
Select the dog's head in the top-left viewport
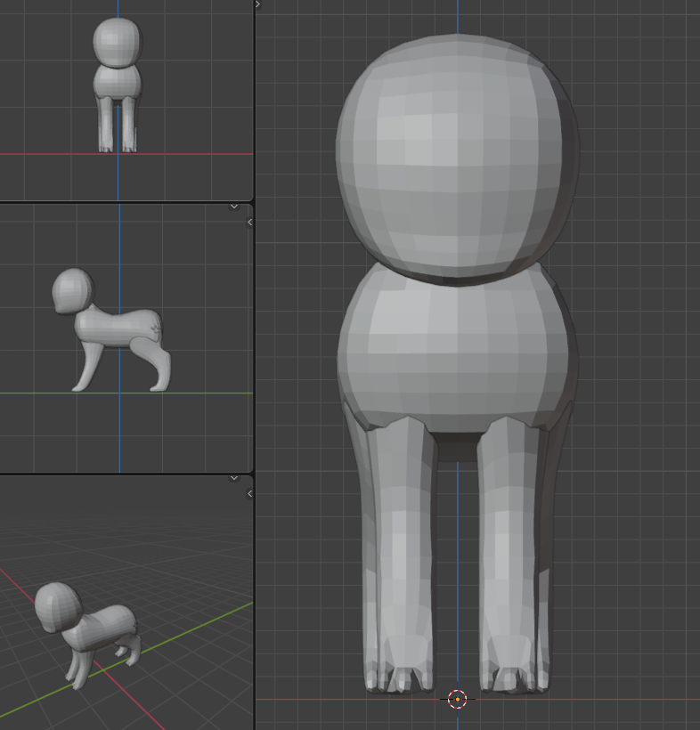click(117, 40)
